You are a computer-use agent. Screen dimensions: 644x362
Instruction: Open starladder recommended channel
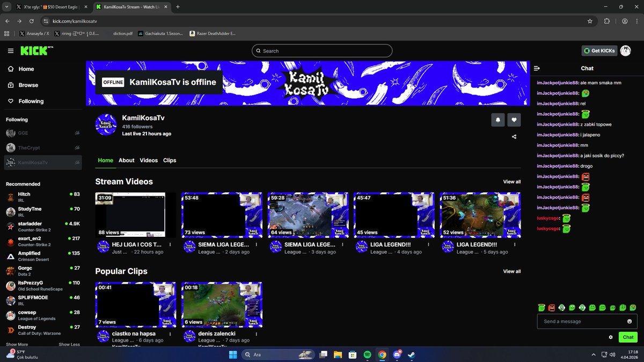click(x=43, y=227)
